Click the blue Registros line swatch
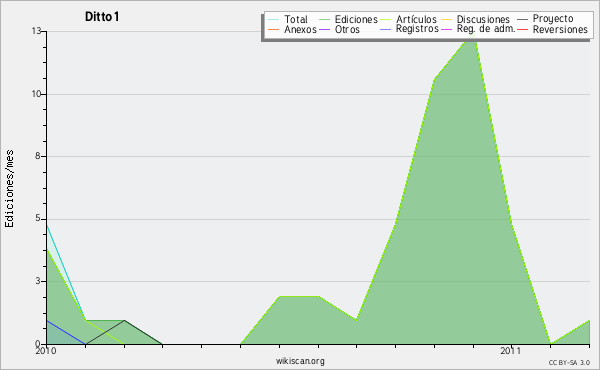The height and width of the screenshot is (370, 600). click(x=386, y=29)
